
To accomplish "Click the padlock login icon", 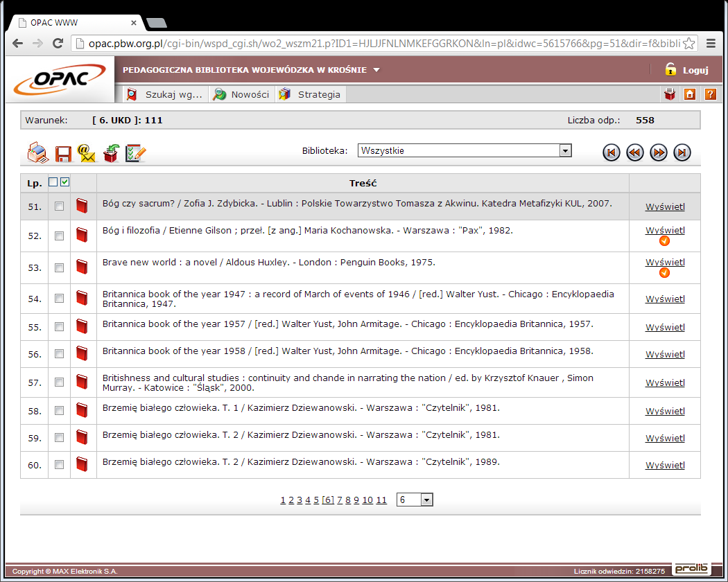I will point(670,69).
